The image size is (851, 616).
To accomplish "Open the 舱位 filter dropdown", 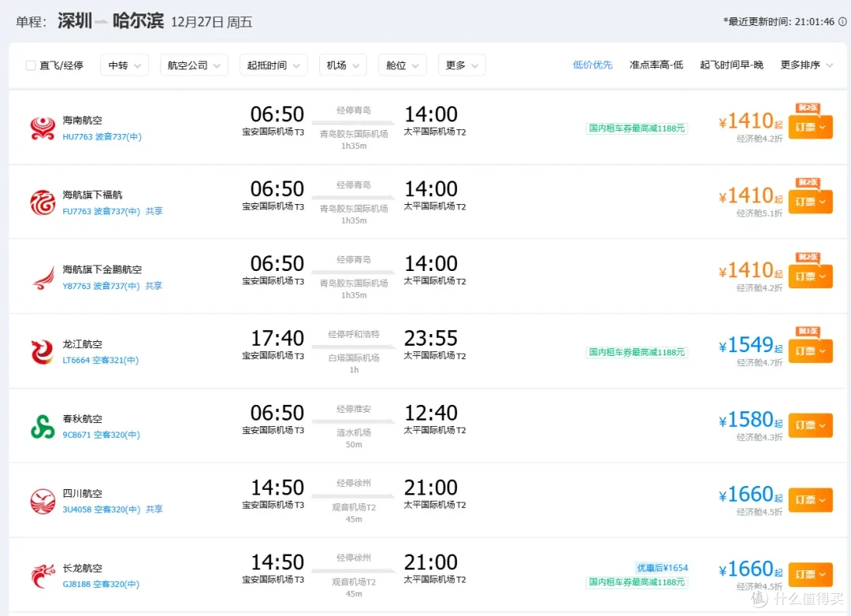I will [x=402, y=65].
